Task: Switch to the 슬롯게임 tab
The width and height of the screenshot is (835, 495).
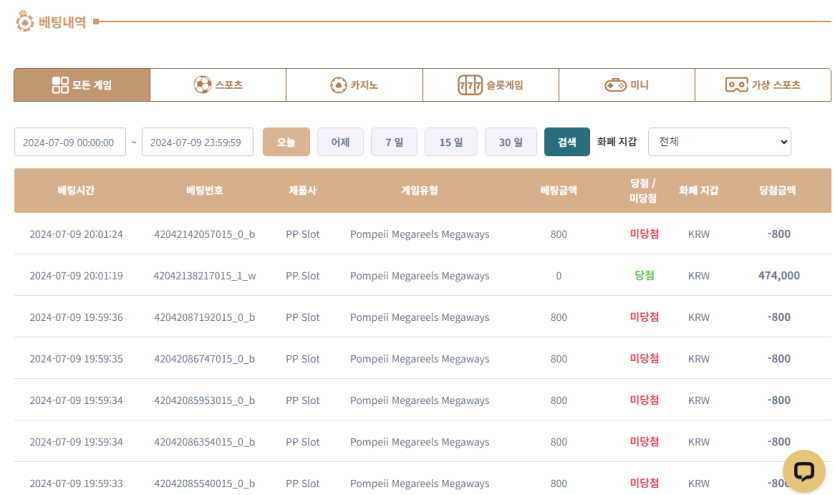Action: 490,85
